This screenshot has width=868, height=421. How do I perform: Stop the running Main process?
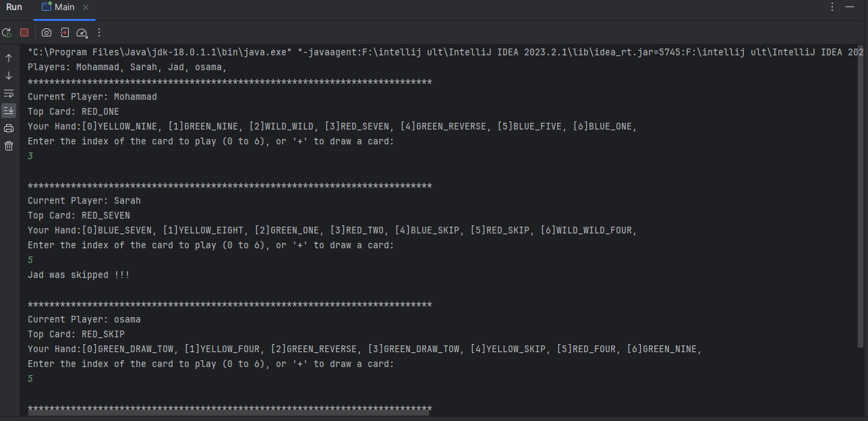click(24, 32)
